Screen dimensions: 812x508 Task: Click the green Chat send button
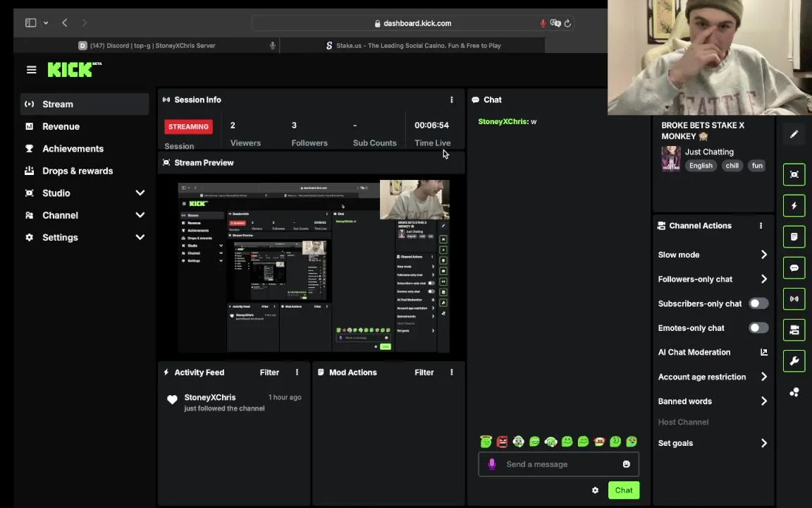(624, 490)
